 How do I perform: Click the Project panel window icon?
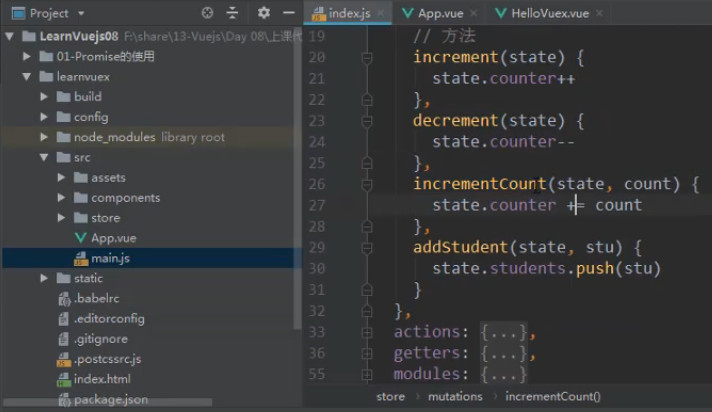coord(19,13)
